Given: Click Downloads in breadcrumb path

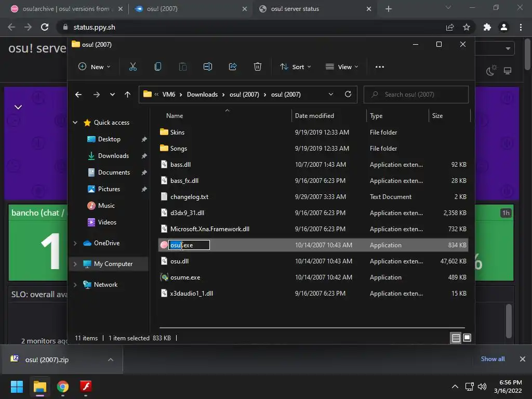Looking at the screenshot, I should (x=202, y=95).
